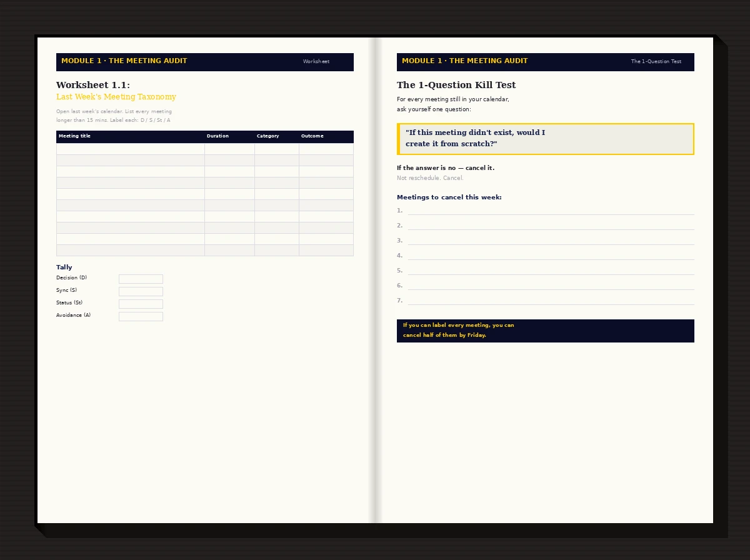Click line 4 under Meetings to cancel
The image size is (750, 560).
coord(551,256)
